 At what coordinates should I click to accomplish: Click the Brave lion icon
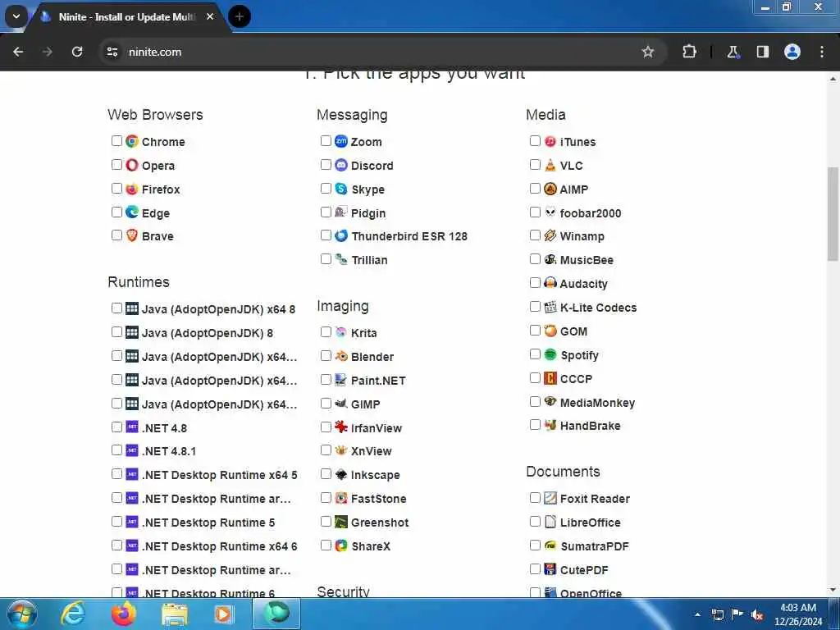(132, 235)
